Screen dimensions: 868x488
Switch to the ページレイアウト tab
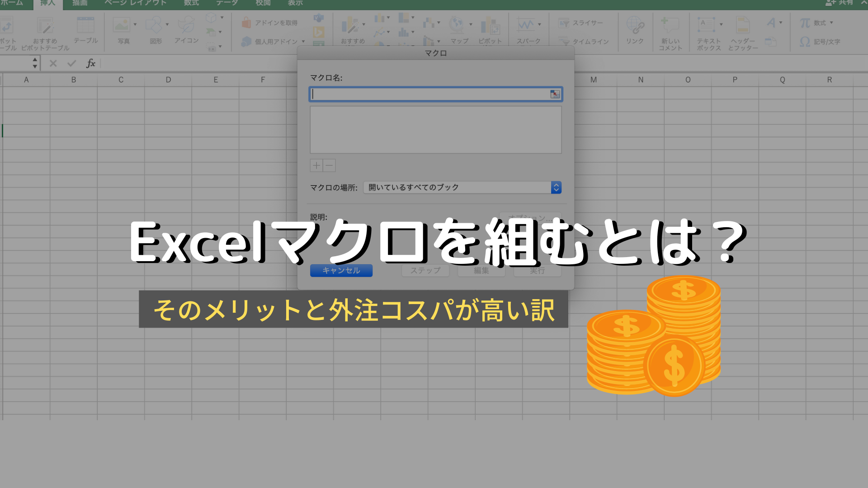pyautogui.click(x=135, y=3)
